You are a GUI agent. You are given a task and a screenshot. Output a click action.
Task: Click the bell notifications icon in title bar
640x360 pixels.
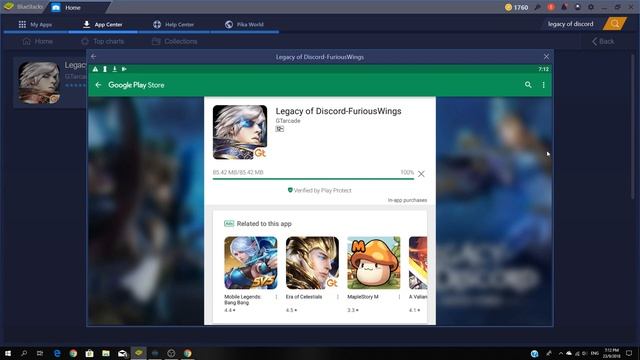point(564,7)
